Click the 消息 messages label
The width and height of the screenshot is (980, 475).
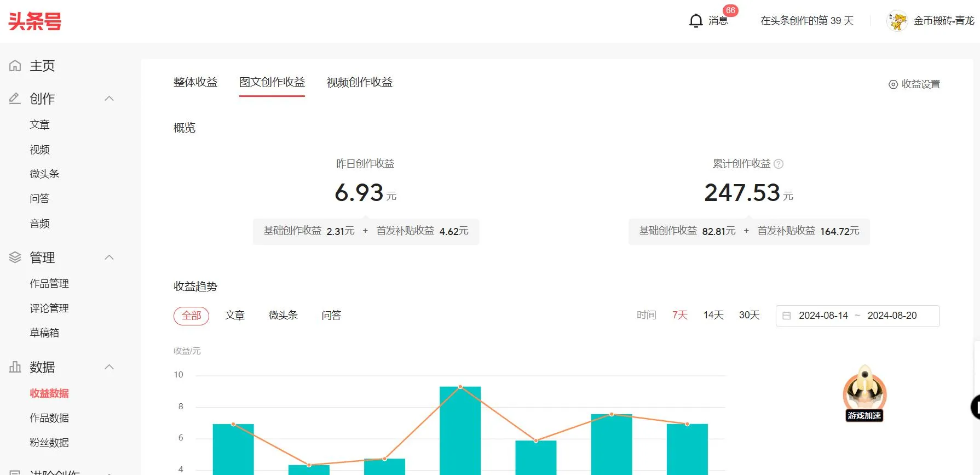[x=718, y=21]
